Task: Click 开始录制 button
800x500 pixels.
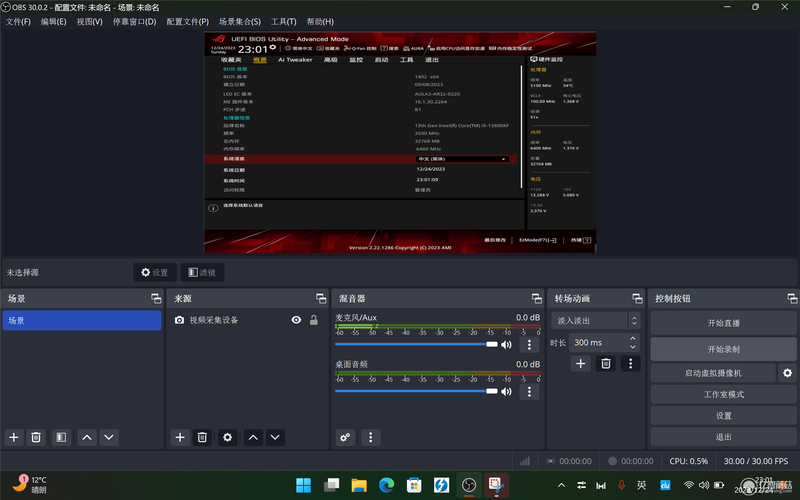Action: 723,349
